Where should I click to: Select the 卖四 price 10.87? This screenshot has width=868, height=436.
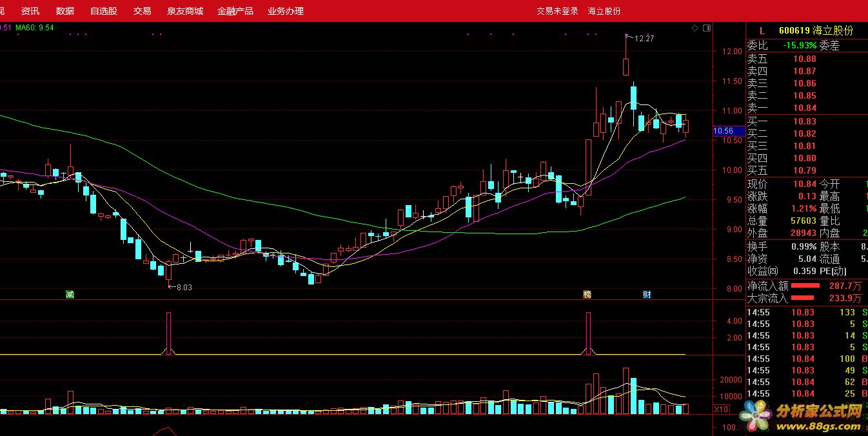pyautogui.click(x=805, y=71)
